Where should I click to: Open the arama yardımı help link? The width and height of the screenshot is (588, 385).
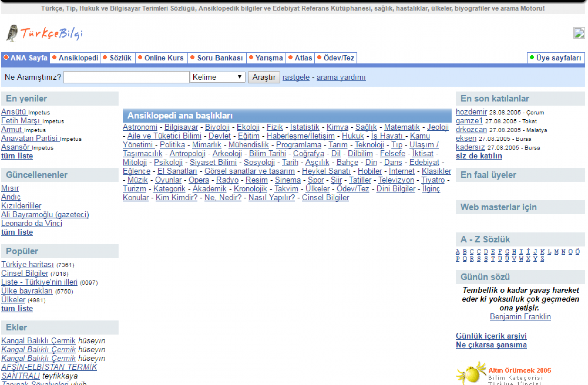[341, 77]
